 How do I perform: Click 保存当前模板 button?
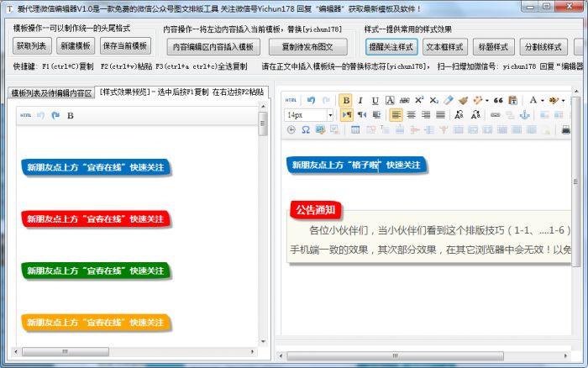[x=125, y=45]
